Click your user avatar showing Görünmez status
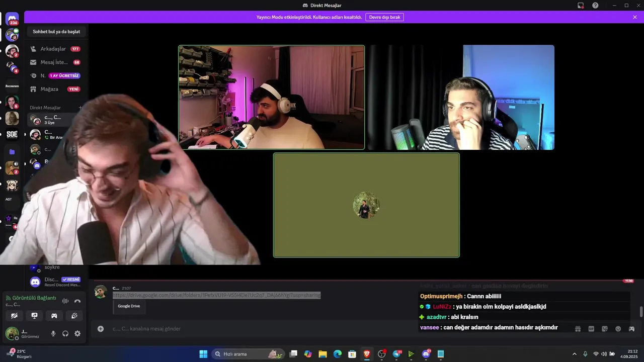644x362 pixels. [x=12, y=333]
